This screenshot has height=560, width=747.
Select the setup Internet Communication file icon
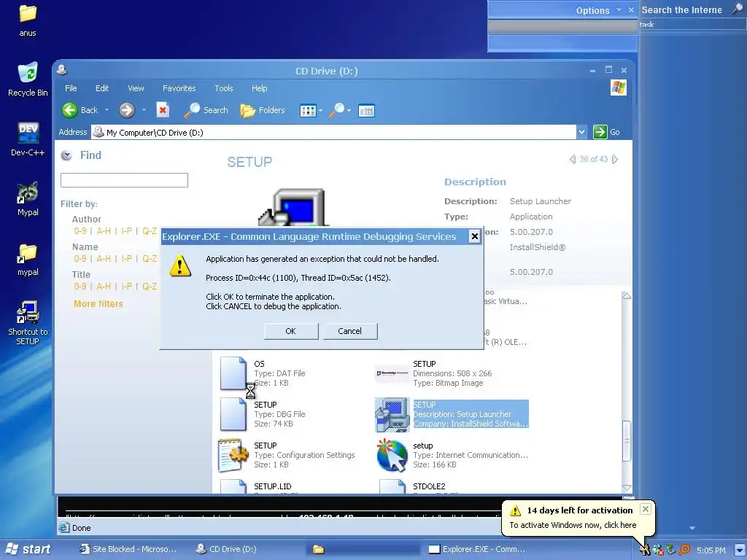(392, 455)
